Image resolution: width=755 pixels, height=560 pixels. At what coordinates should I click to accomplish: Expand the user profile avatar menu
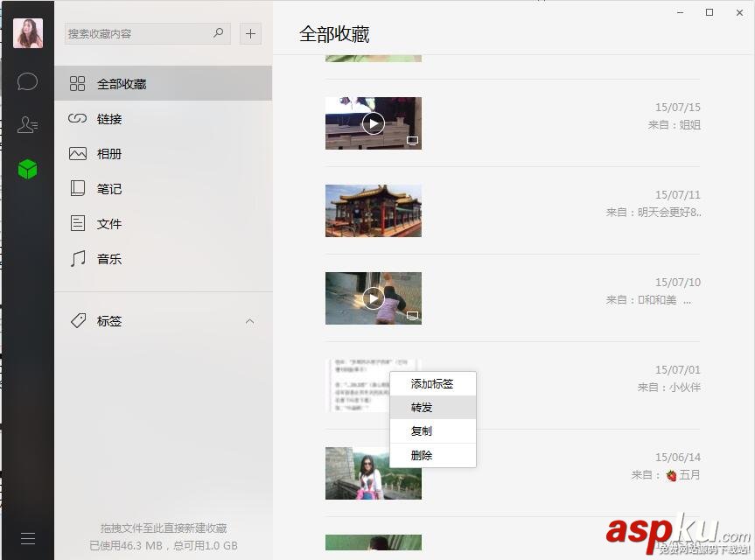pos(27,31)
